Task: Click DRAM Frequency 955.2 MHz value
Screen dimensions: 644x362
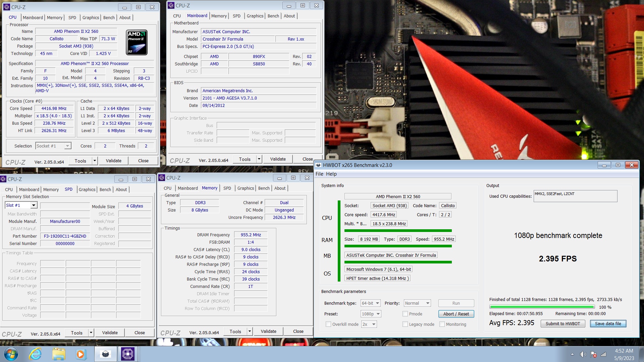Action: [x=251, y=235]
